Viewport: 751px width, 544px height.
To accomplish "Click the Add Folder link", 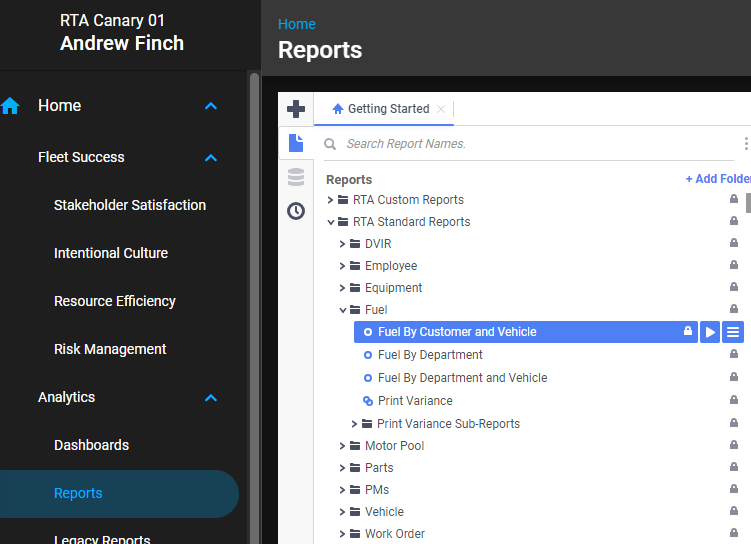I will 717,179.
